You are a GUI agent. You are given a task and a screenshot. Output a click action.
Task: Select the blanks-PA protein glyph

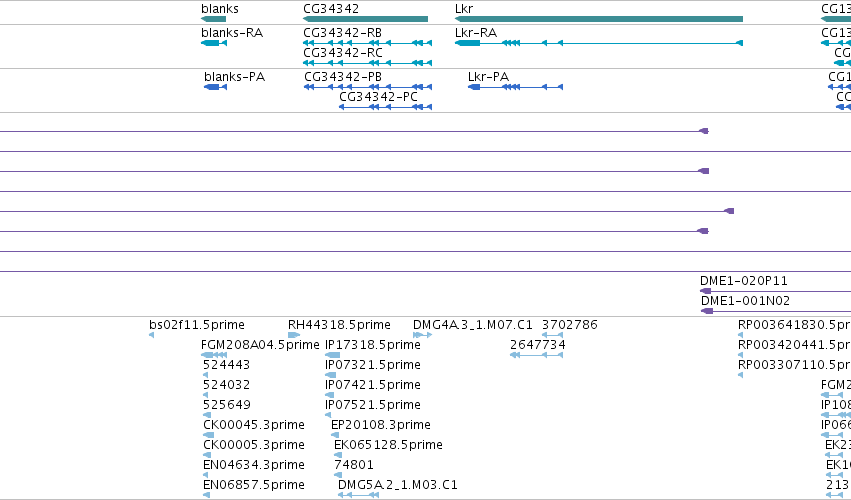215,87
